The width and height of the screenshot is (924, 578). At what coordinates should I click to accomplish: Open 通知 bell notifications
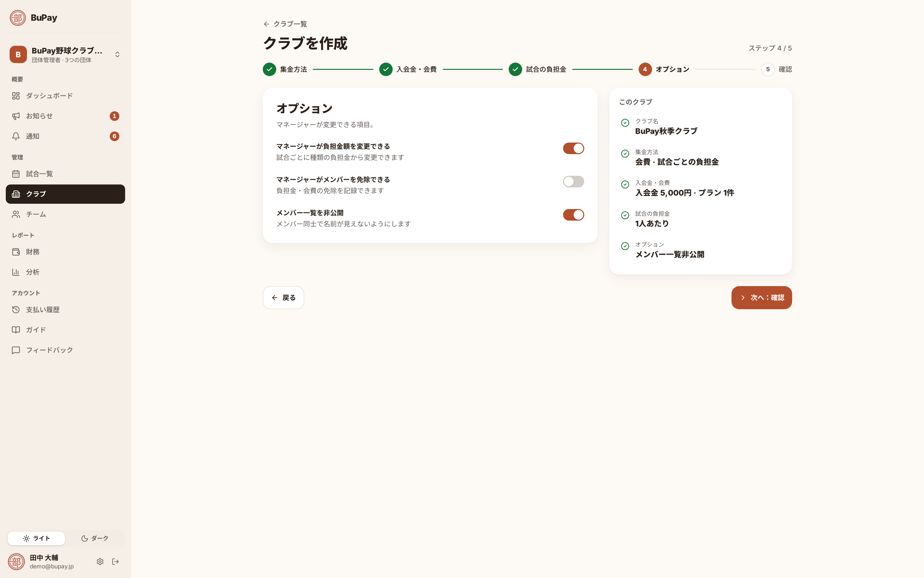coord(16,136)
